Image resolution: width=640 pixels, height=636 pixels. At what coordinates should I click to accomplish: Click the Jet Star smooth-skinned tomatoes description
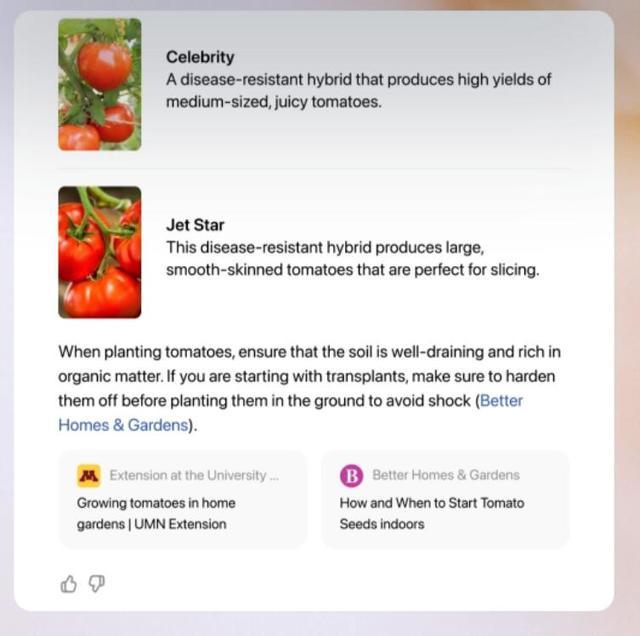[352, 269]
